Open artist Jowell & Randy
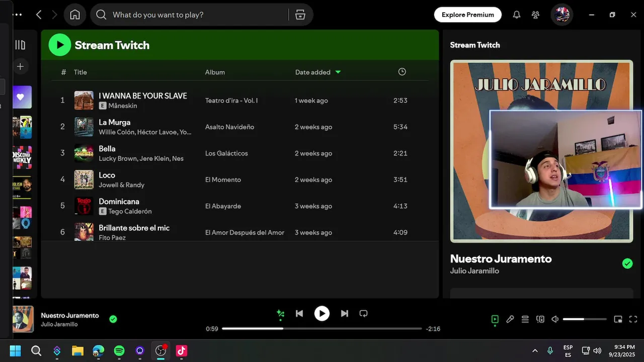This screenshot has width=644, height=362. click(121, 185)
